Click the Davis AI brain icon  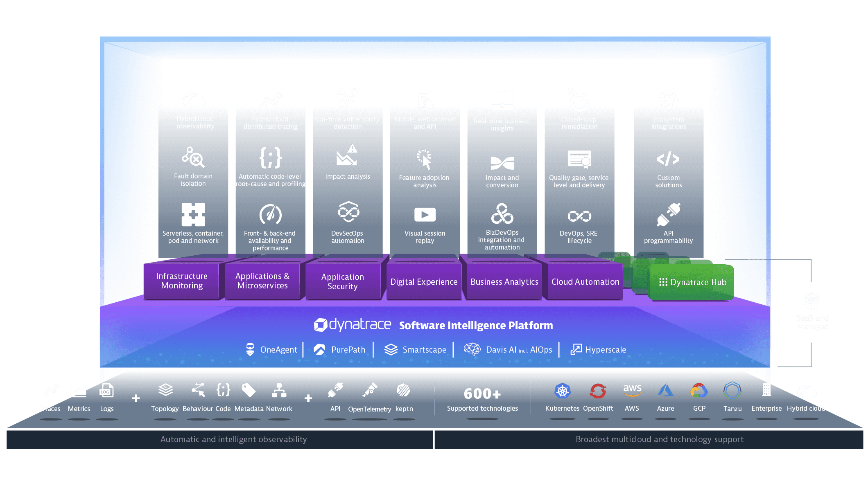pos(472,349)
